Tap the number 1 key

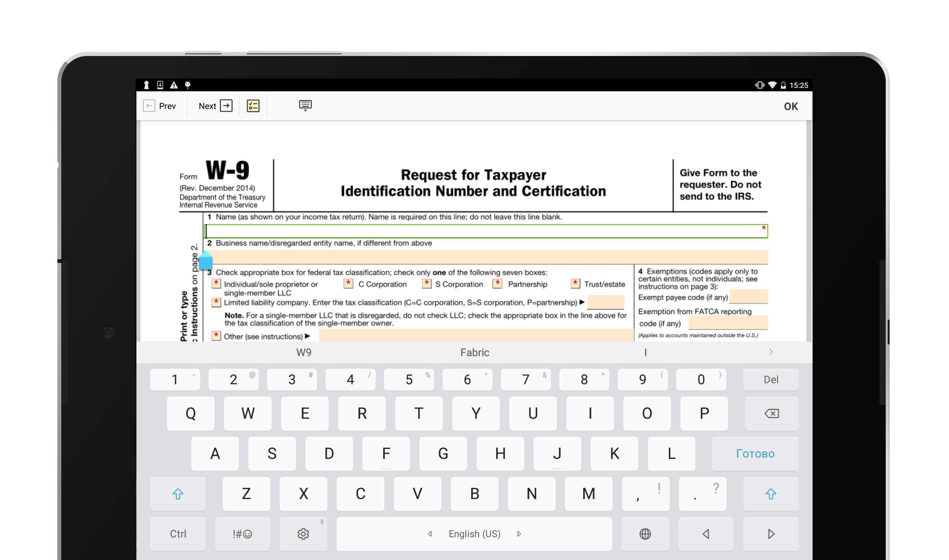pos(175,379)
